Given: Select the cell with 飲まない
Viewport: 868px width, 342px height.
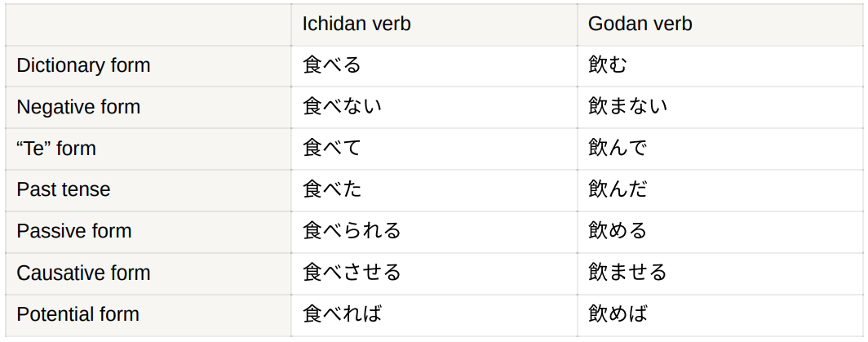Looking at the screenshot, I should click(720, 108).
